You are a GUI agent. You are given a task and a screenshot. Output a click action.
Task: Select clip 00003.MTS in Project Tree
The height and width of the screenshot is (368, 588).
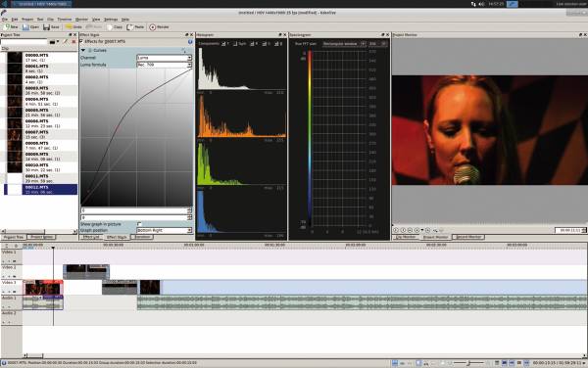click(39, 90)
